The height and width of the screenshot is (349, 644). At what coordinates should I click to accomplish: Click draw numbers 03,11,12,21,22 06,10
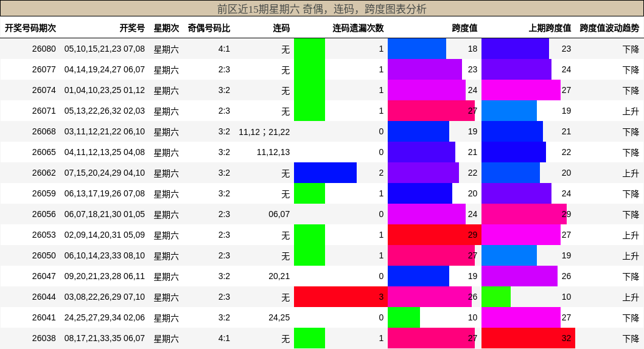[x=105, y=132]
